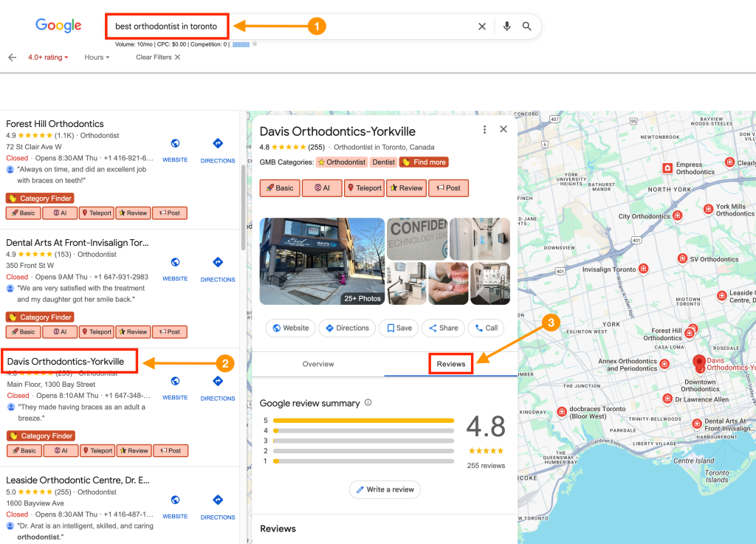Click Find more GMB categories
Viewport: 756px width, 544px height.
(424, 162)
